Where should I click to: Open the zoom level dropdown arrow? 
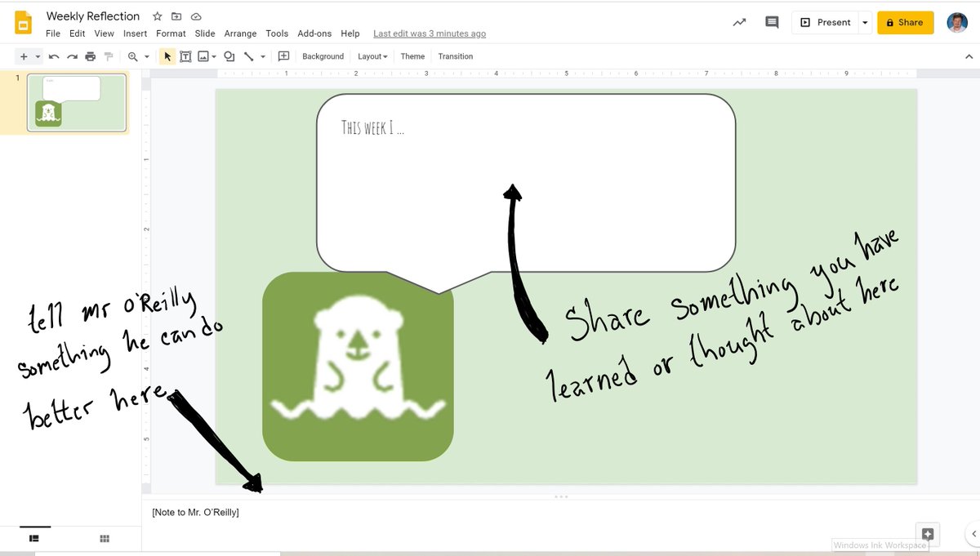click(147, 56)
